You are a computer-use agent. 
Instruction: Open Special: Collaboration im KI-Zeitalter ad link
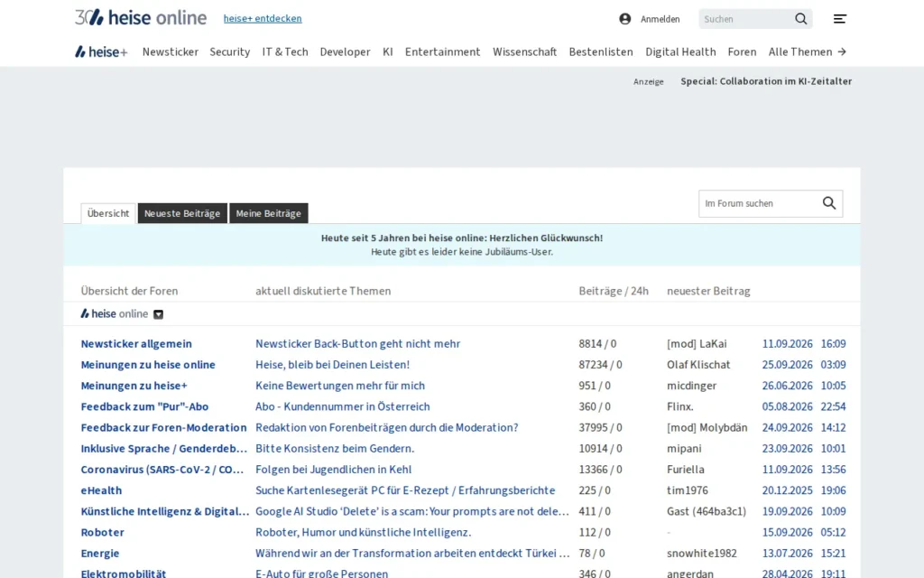click(766, 81)
